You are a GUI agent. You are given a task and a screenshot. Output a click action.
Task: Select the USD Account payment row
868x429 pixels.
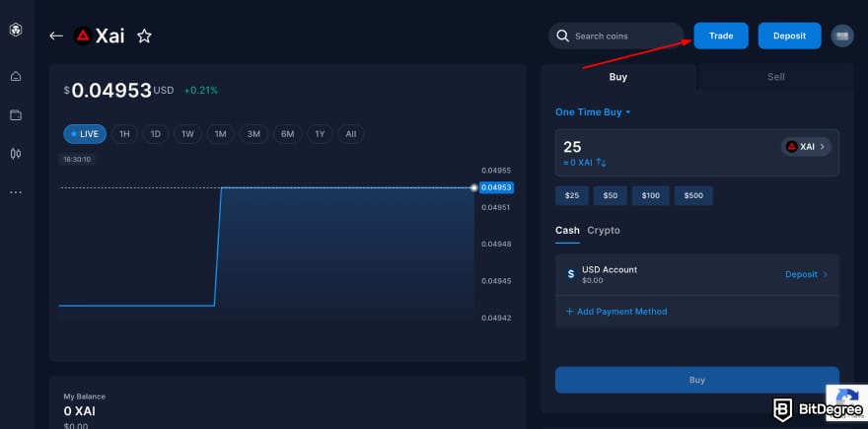tap(697, 274)
